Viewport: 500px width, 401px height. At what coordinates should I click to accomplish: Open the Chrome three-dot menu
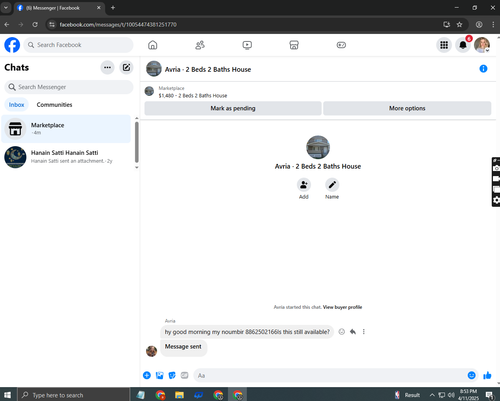pos(493,24)
